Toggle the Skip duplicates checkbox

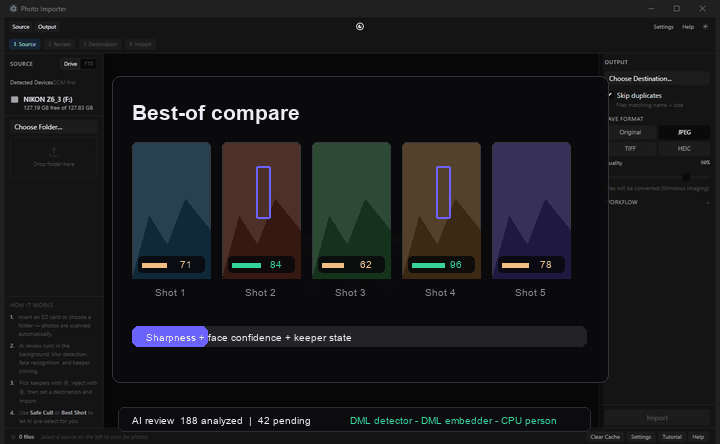pyautogui.click(x=611, y=95)
